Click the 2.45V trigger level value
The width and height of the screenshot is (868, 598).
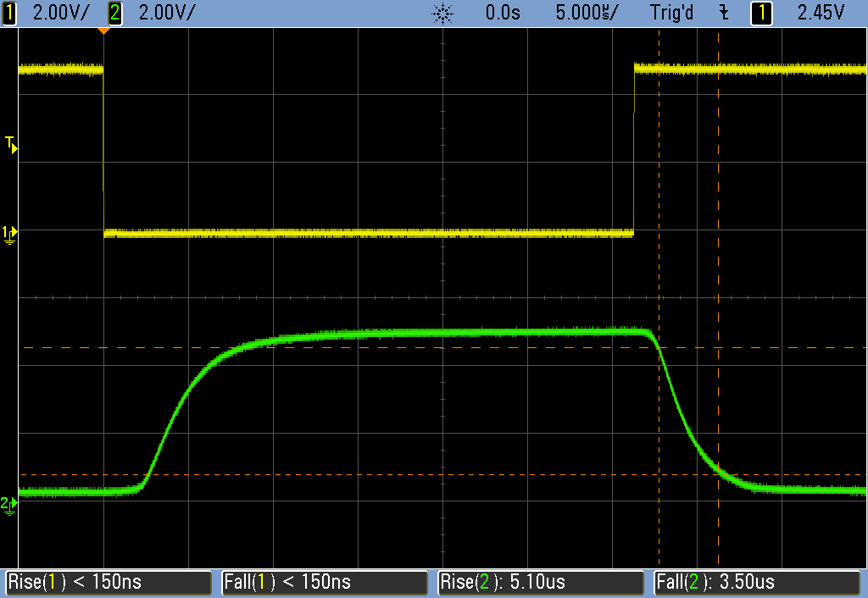pyautogui.click(x=821, y=13)
